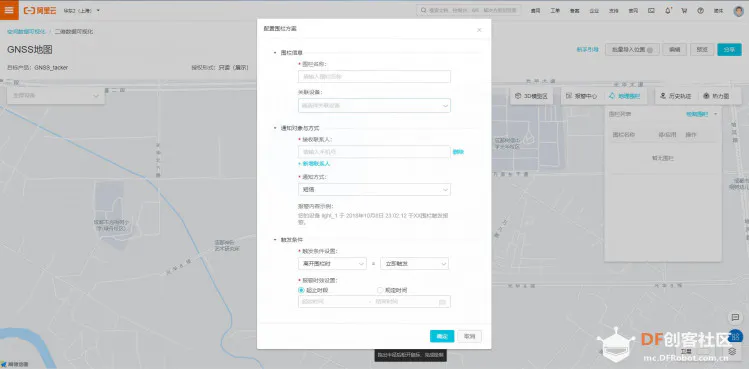Switch to 3D模型区 map tool

[532, 96]
